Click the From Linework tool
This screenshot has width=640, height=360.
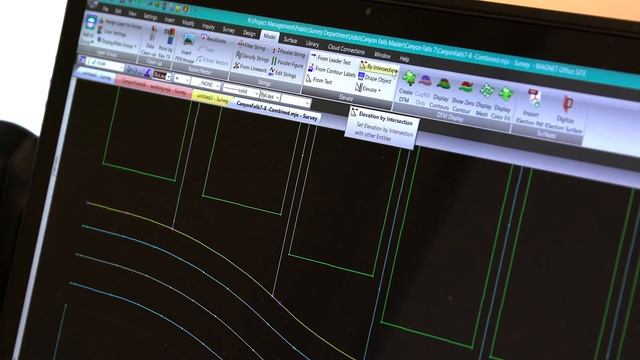(x=250, y=68)
